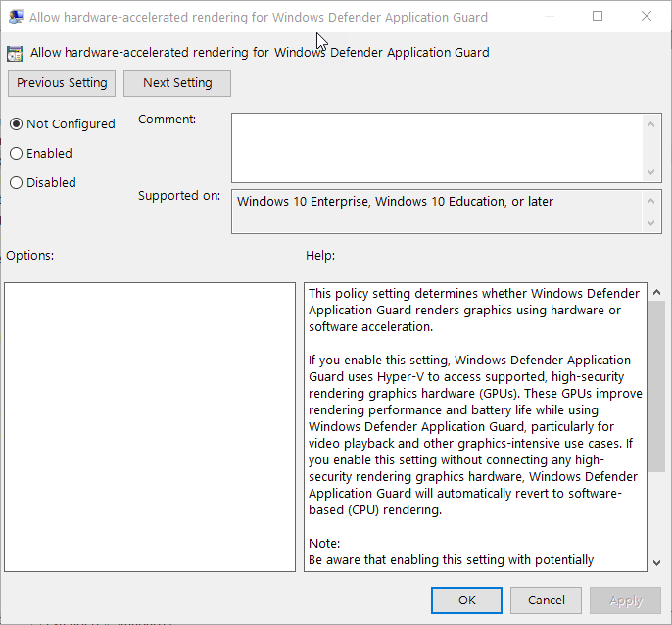Minimize the policy dialog window
The image size is (672, 625).
550,17
